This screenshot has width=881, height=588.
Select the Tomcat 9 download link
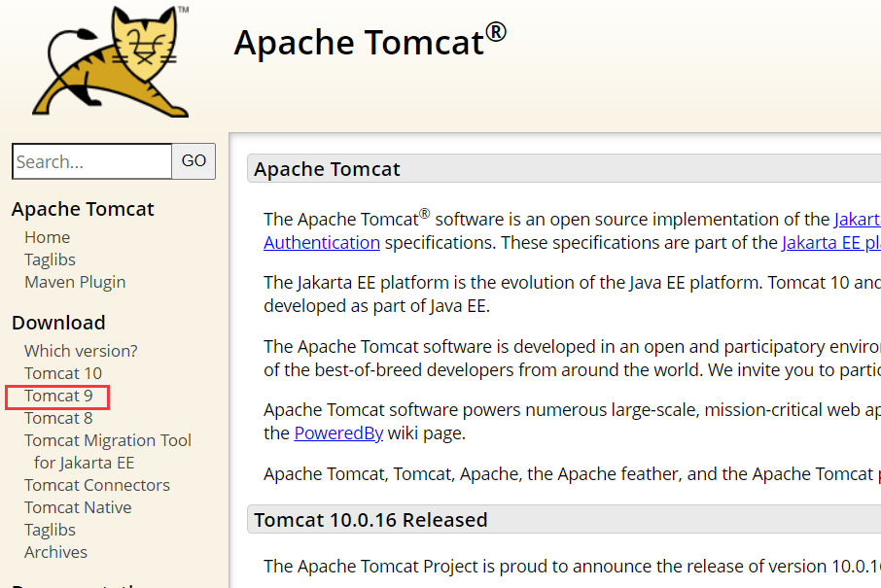pyautogui.click(x=58, y=396)
